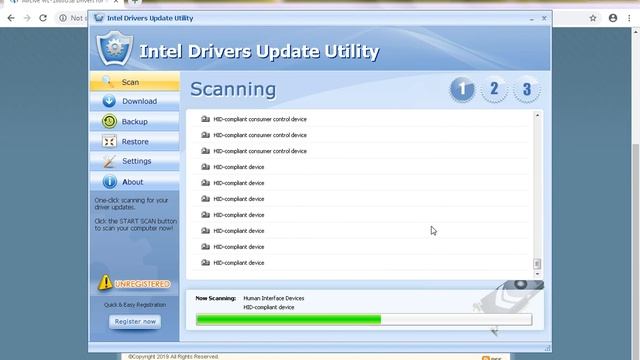Image resolution: width=640 pixels, height=360 pixels.
Task: Click the browser back button
Action: [11, 18]
